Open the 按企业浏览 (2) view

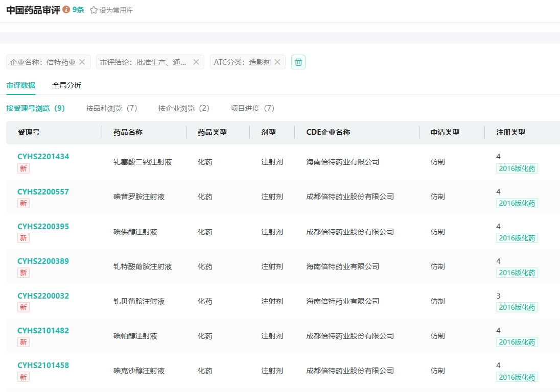pos(183,108)
